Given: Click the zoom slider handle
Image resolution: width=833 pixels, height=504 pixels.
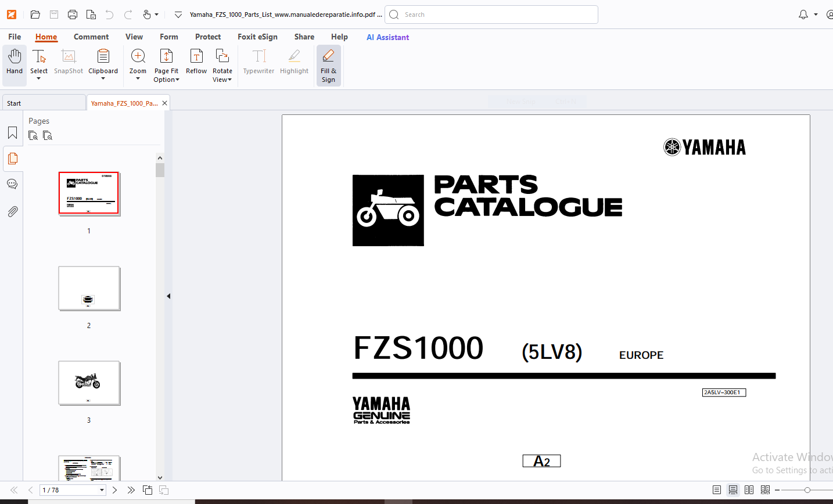Looking at the screenshot, I should pyautogui.click(x=807, y=490).
